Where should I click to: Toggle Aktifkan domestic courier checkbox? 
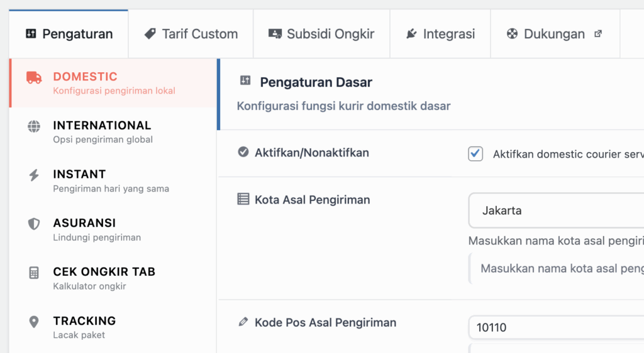[475, 154]
